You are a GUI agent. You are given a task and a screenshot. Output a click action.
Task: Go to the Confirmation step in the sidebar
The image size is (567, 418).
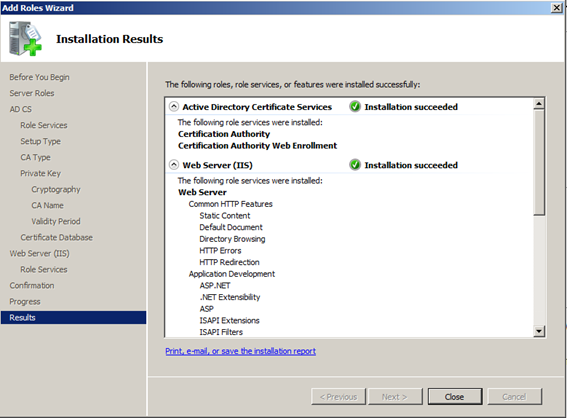(32, 285)
